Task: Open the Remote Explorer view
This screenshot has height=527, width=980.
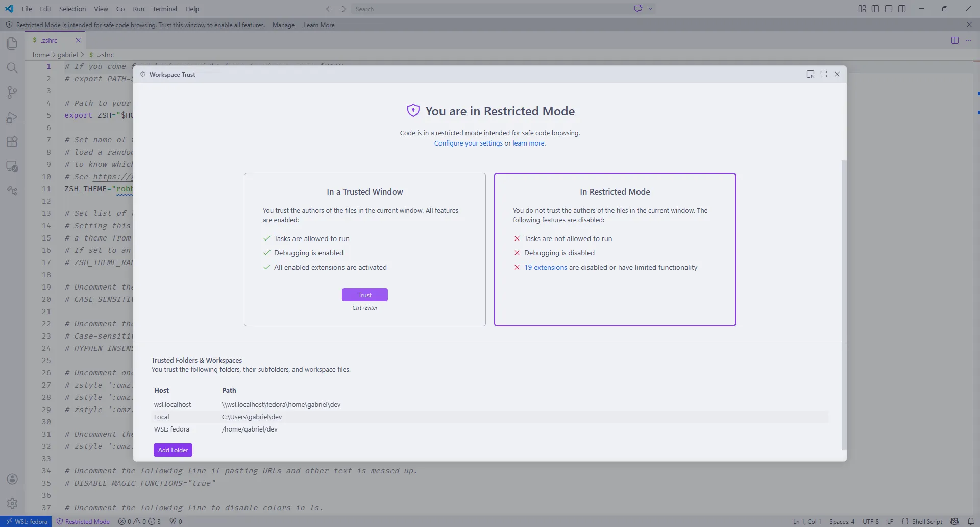Action: point(12,166)
